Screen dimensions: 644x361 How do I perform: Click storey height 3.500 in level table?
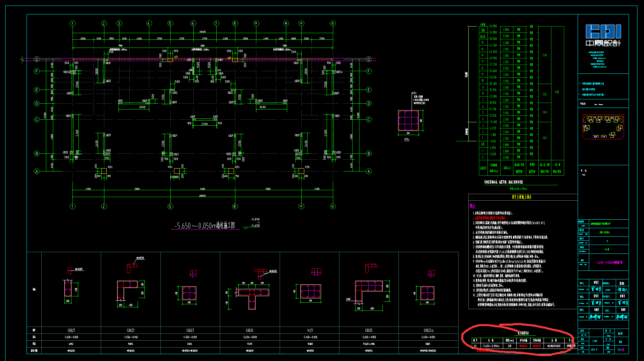(x=506, y=158)
